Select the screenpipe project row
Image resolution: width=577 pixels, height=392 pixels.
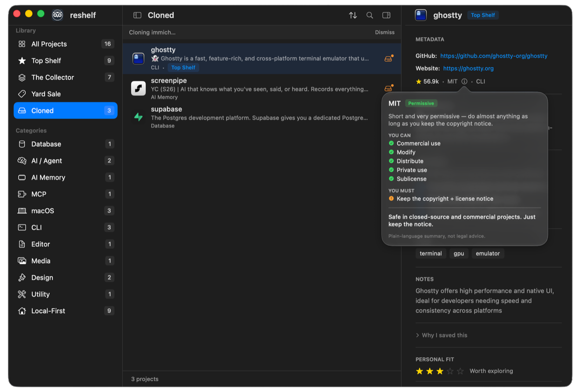(262, 88)
